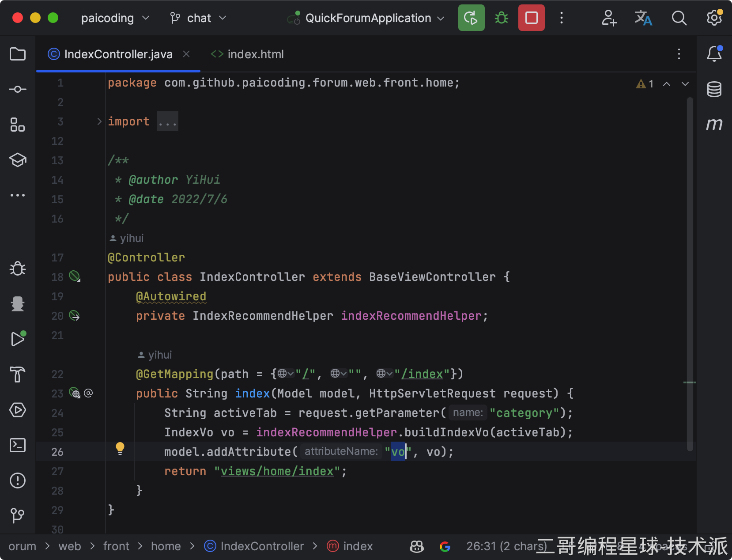Open the paicoding project dropdown

pos(115,18)
